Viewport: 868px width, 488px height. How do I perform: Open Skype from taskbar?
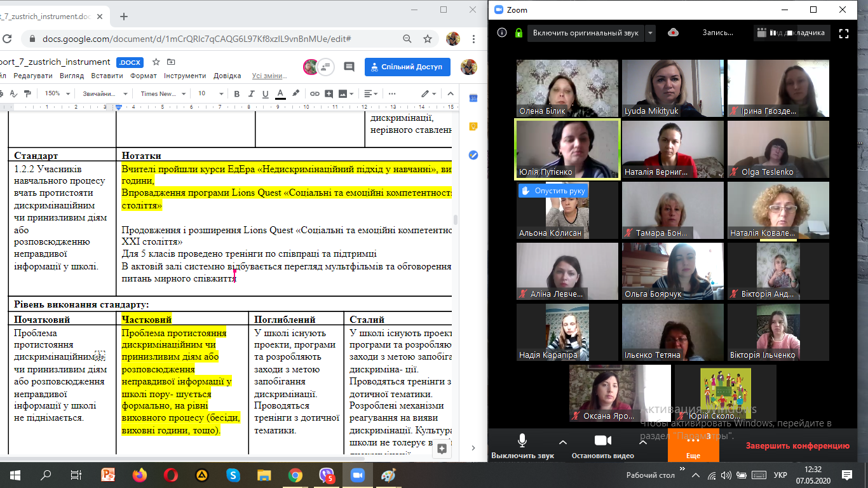coord(233,475)
